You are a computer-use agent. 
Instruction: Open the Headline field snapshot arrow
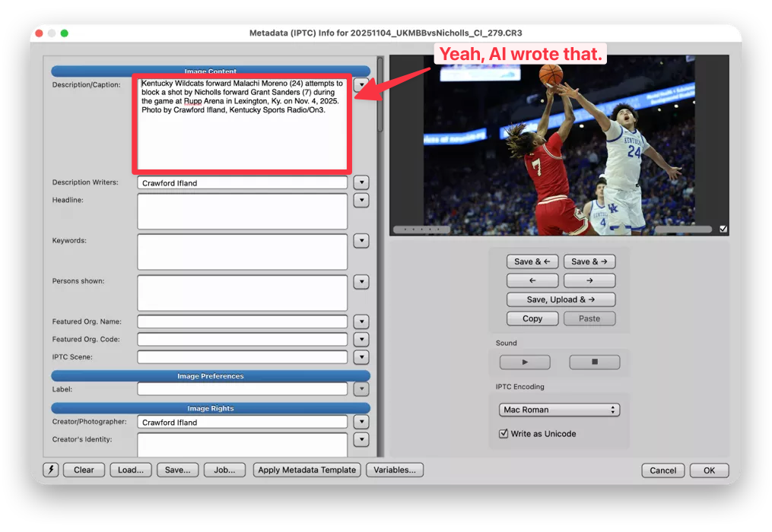pos(361,200)
